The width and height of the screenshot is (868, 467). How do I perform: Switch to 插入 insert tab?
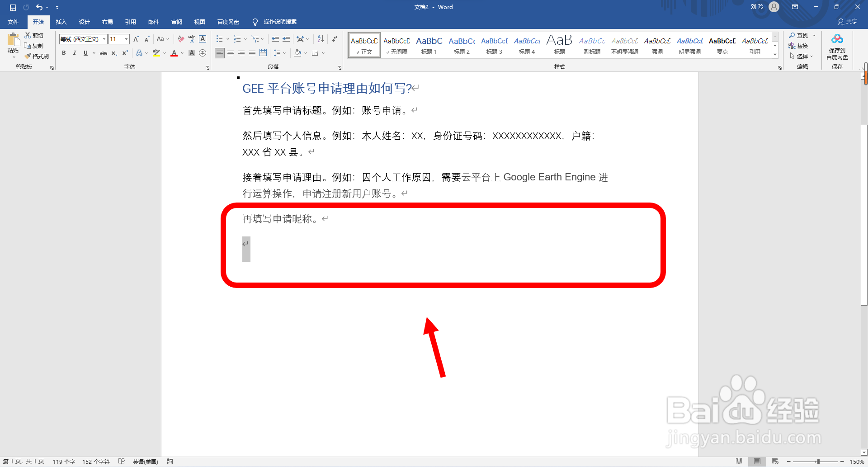click(61, 22)
